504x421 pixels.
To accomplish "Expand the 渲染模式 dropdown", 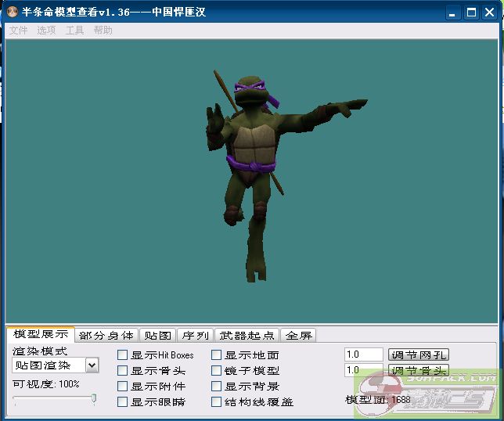I will point(92,365).
